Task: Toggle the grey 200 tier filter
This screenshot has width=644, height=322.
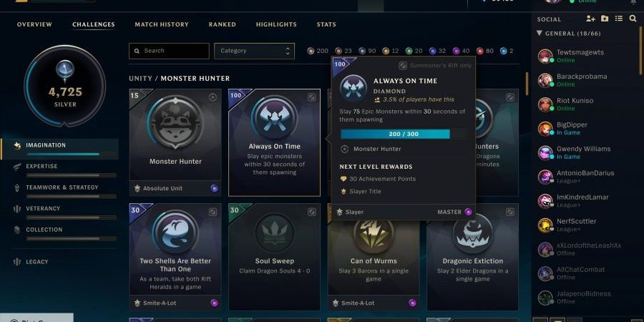Action: pos(318,51)
